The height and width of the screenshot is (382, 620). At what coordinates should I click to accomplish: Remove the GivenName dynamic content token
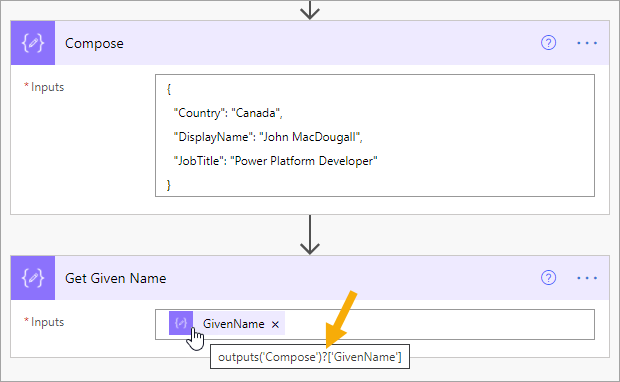click(275, 324)
